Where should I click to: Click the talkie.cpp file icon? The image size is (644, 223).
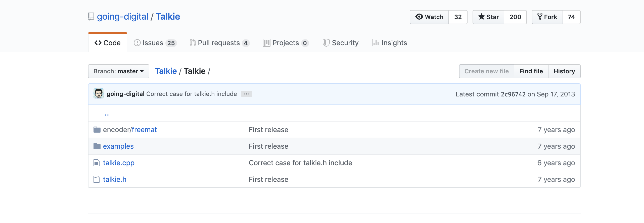[x=97, y=163]
